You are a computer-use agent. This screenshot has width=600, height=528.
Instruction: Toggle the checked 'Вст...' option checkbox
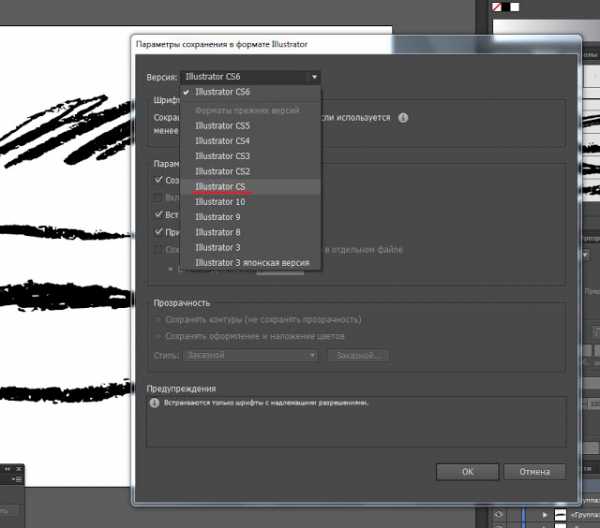tap(158, 214)
